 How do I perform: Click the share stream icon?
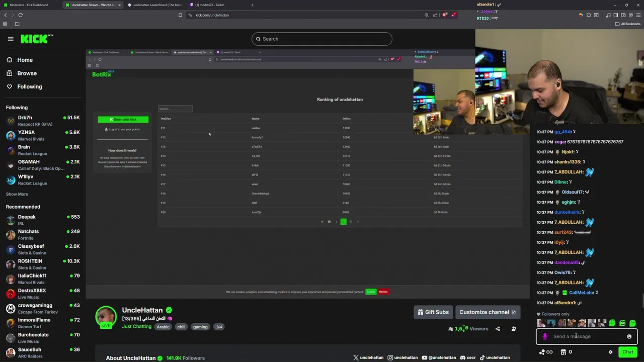(498, 329)
